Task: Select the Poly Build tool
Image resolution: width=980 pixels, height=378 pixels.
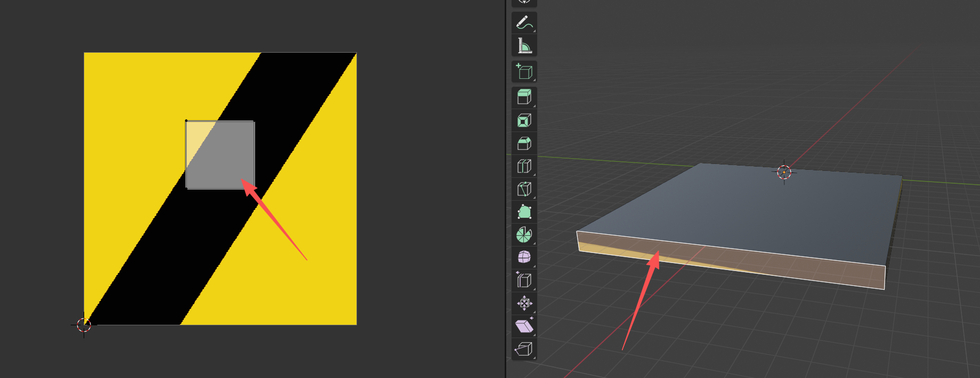Action: (x=524, y=212)
